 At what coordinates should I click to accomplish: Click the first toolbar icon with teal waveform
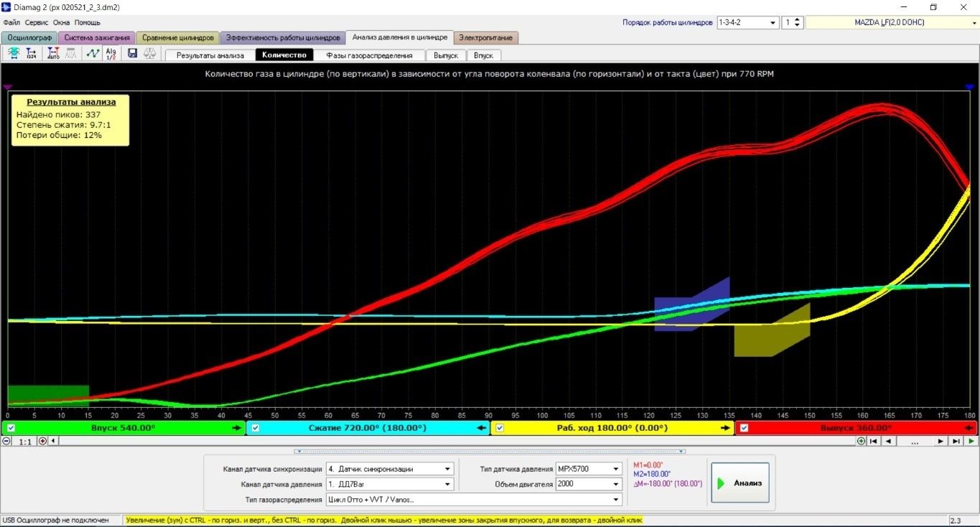pyautogui.click(x=14, y=53)
